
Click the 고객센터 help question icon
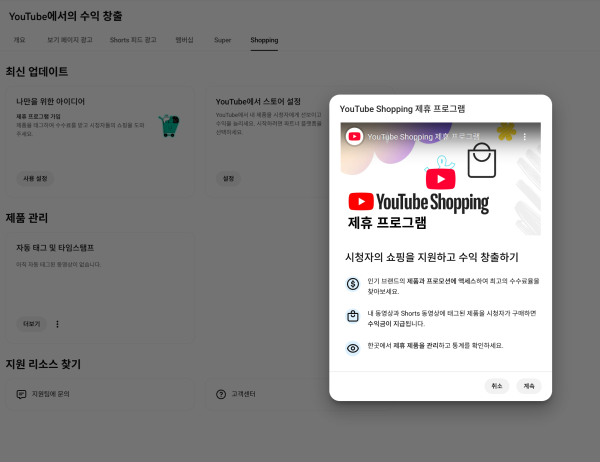tap(221, 394)
